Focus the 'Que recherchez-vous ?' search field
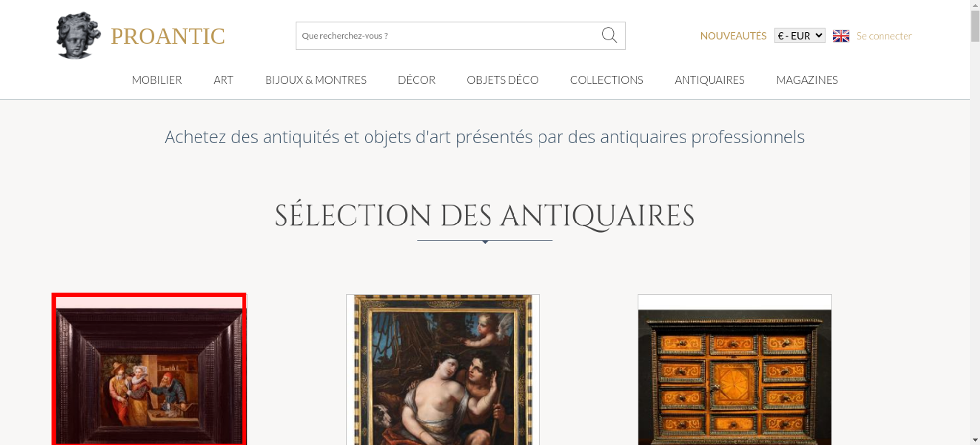This screenshot has width=980, height=445. [448, 36]
